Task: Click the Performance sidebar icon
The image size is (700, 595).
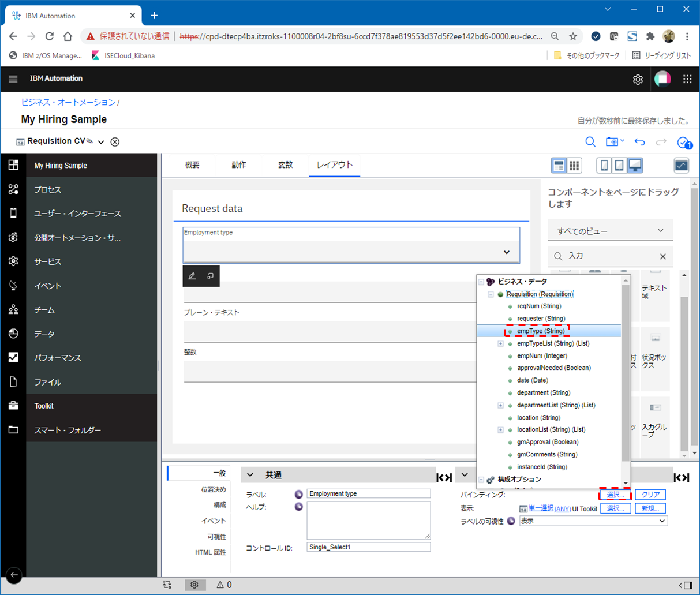Action: (x=13, y=358)
